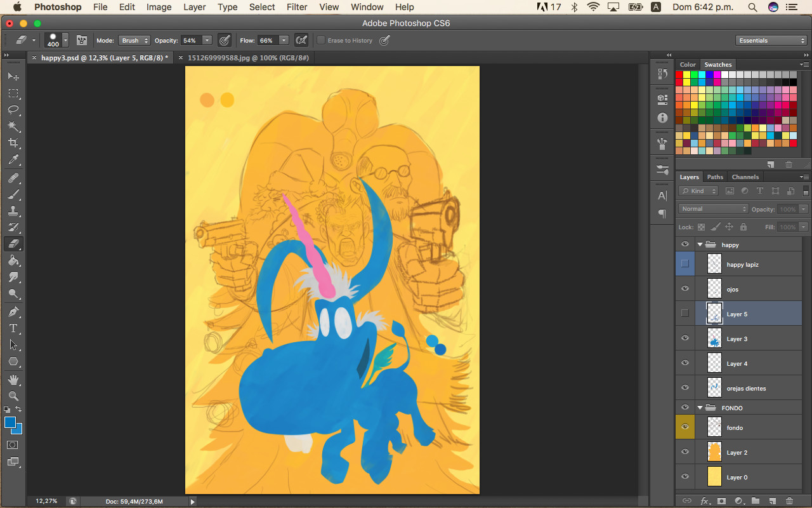
Task: Click the foreground color swatch
Action: pos(10,423)
